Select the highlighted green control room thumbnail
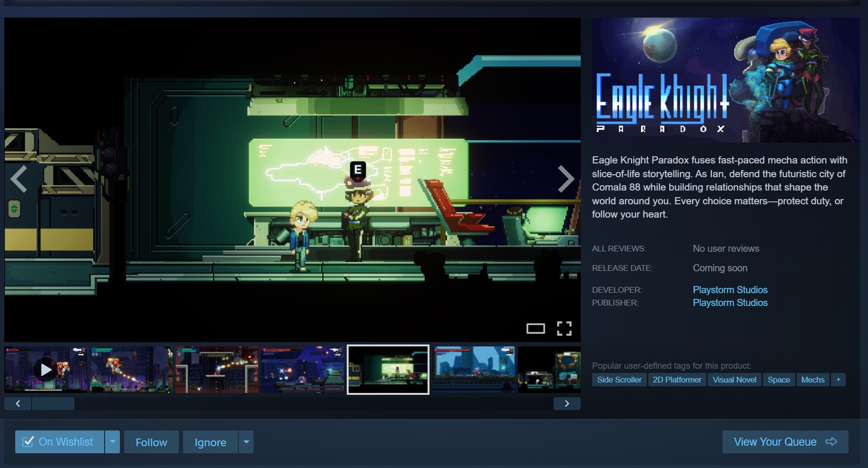The width and height of the screenshot is (868, 468). 388,370
